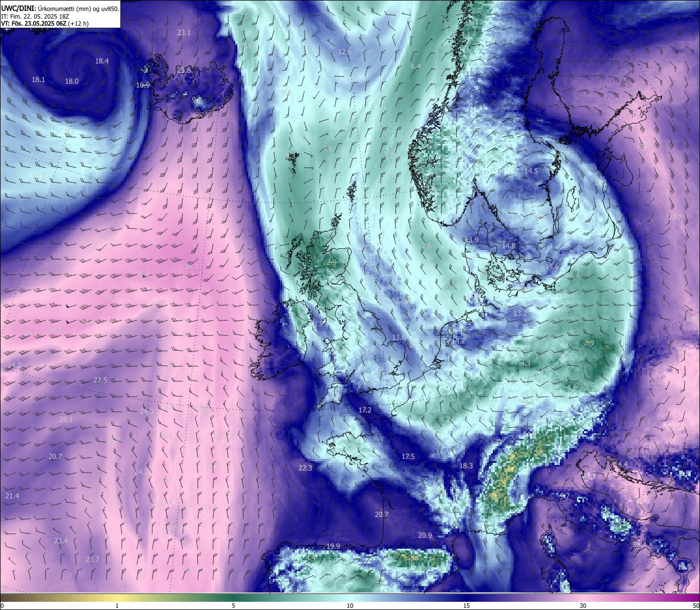Click the 22.3 value label near Brittany
700x610 pixels.
click(305, 468)
